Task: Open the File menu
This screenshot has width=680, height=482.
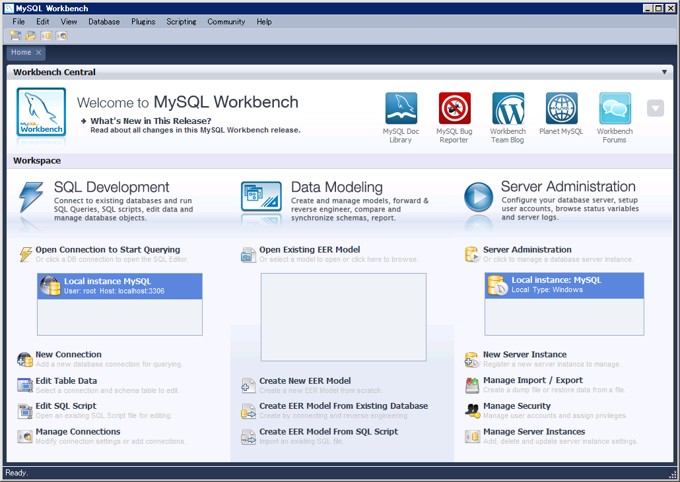Action: 19,22
